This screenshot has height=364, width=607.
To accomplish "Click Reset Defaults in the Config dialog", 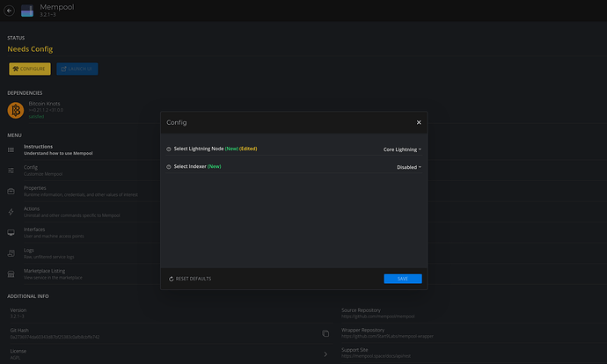I will (190, 279).
